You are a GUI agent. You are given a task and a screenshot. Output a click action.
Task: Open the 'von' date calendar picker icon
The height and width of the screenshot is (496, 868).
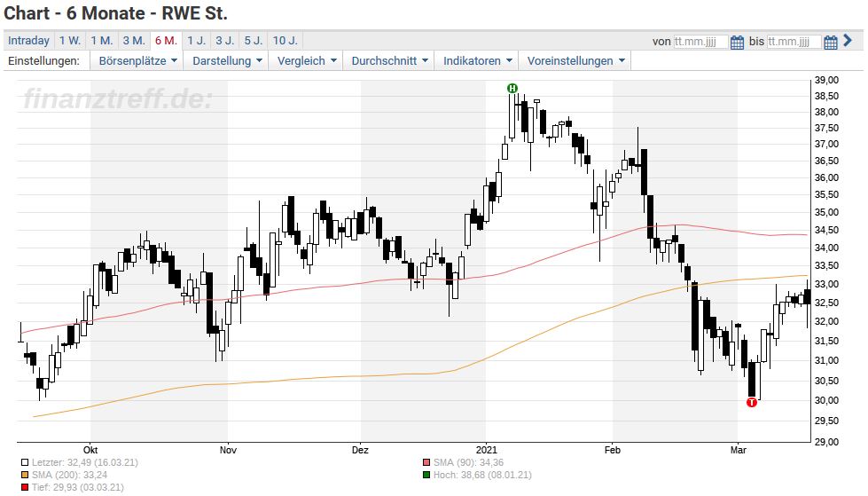737,42
